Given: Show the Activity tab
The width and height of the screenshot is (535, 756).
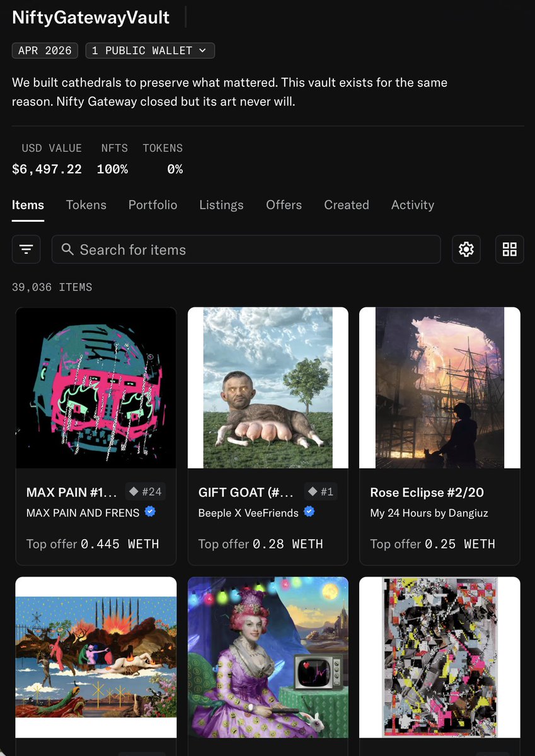Looking at the screenshot, I should pyautogui.click(x=413, y=205).
